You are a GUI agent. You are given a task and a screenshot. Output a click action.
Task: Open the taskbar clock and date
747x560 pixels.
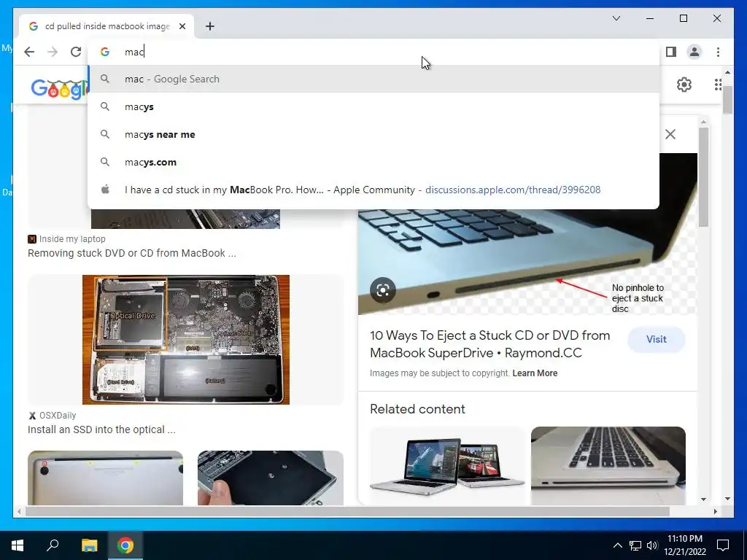pyautogui.click(x=685, y=545)
